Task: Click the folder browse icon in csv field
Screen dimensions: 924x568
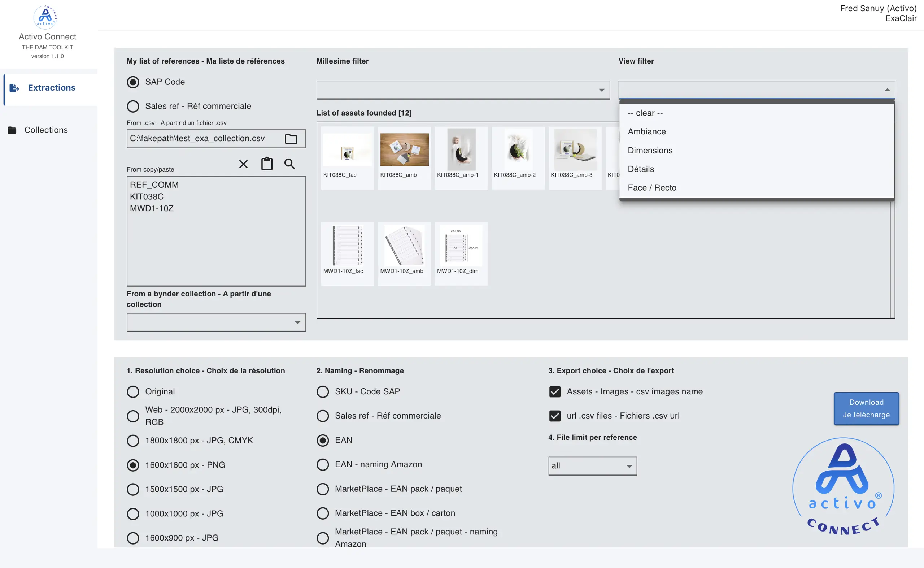Action: coord(291,139)
